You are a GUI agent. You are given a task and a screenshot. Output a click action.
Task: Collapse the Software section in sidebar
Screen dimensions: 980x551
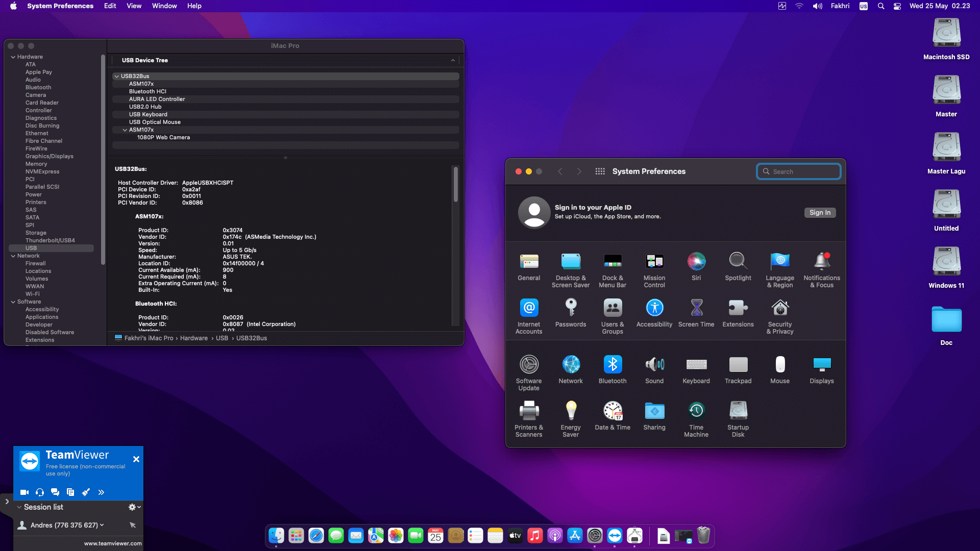tap(13, 302)
